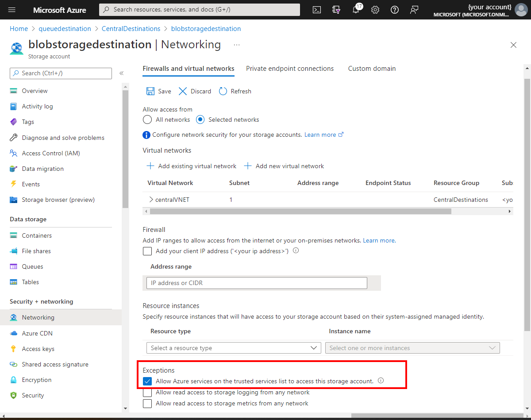Open Diagnose and solve problems
The image size is (531, 420).
point(63,138)
